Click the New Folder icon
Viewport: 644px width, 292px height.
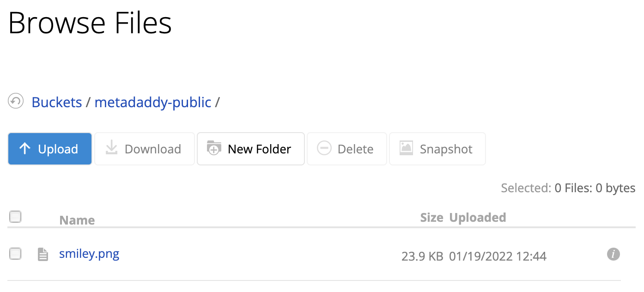coord(213,148)
